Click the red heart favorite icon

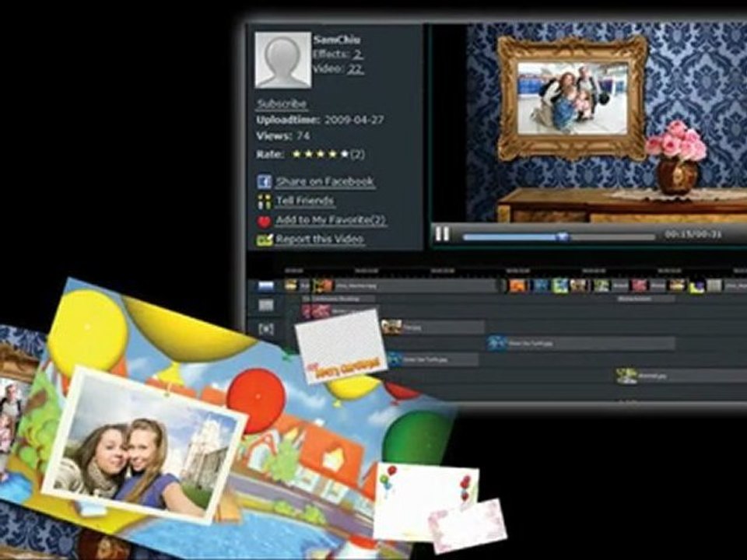click(265, 222)
